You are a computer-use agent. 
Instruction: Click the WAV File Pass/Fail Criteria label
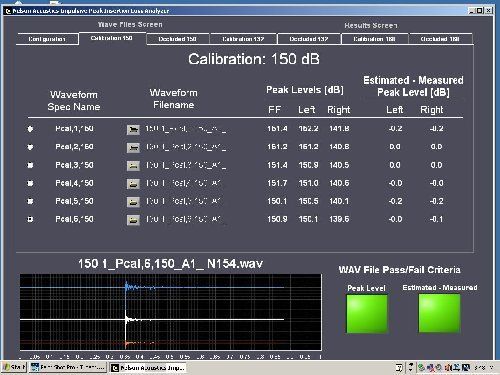(399, 270)
